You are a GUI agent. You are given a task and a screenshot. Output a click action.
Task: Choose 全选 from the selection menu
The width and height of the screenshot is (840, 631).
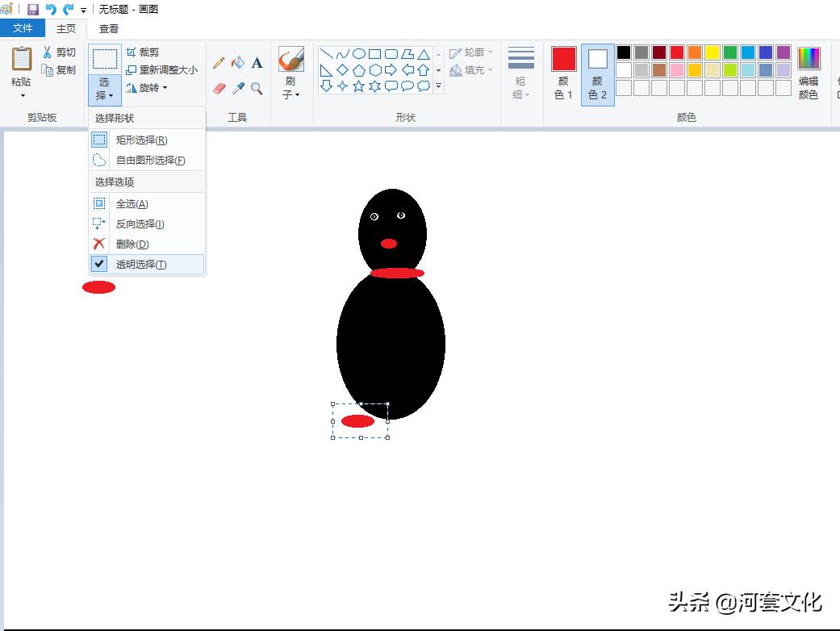click(x=130, y=203)
